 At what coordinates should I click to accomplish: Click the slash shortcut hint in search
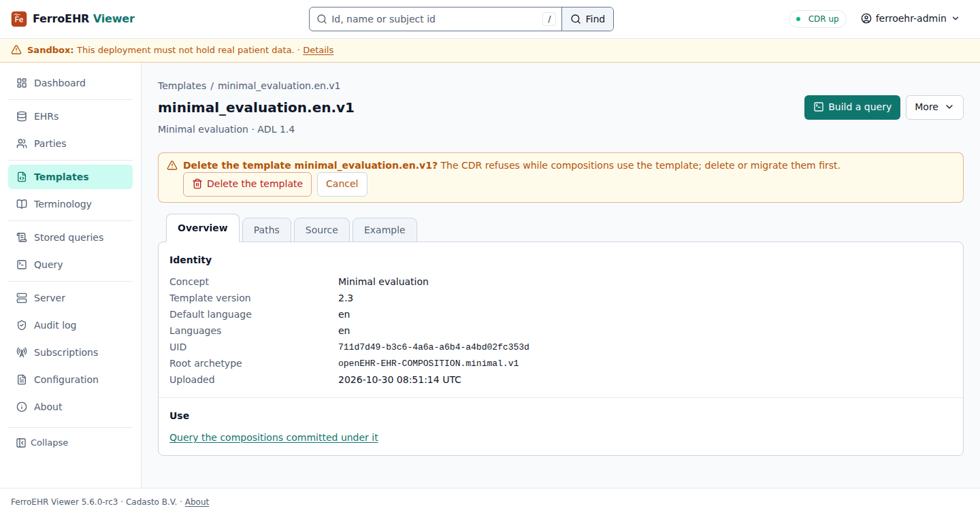[x=549, y=19]
